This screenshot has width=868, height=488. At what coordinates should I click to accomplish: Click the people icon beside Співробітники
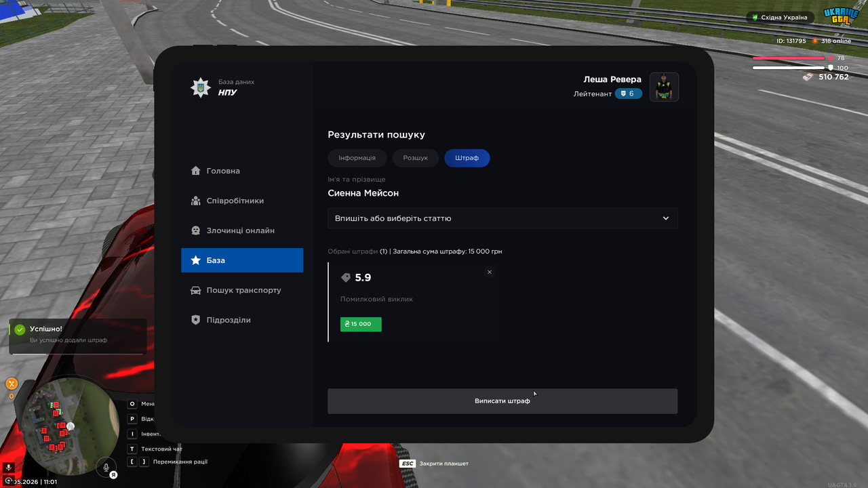196,201
